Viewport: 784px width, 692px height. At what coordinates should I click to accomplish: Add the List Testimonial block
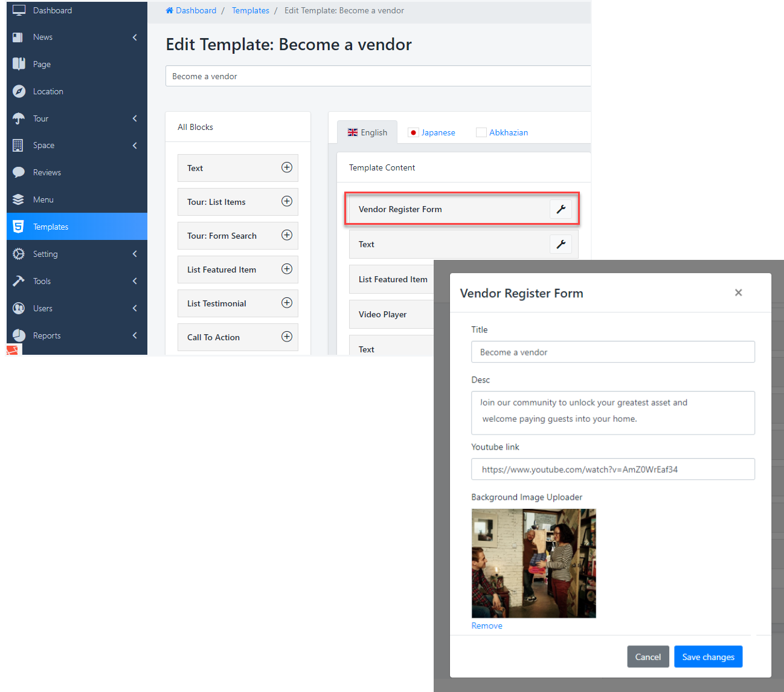(287, 303)
